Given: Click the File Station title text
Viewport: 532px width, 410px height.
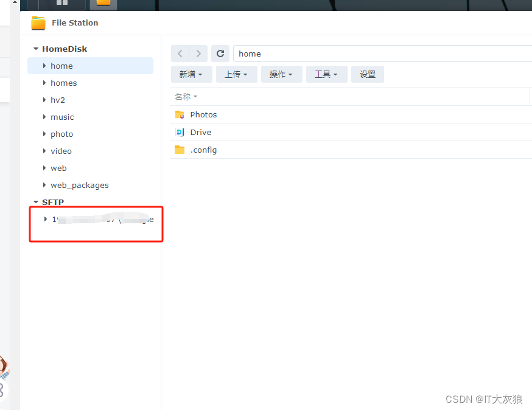Looking at the screenshot, I should [x=75, y=23].
